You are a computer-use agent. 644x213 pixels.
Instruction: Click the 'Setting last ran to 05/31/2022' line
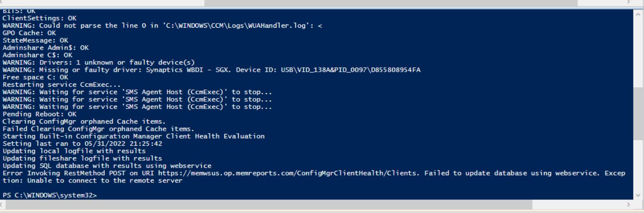(x=82, y=144)
